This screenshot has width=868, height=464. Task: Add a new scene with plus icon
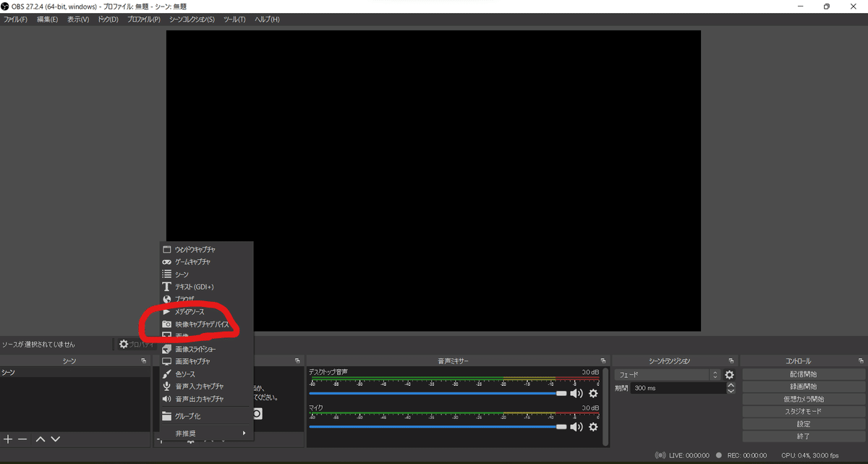pos(8,439)
